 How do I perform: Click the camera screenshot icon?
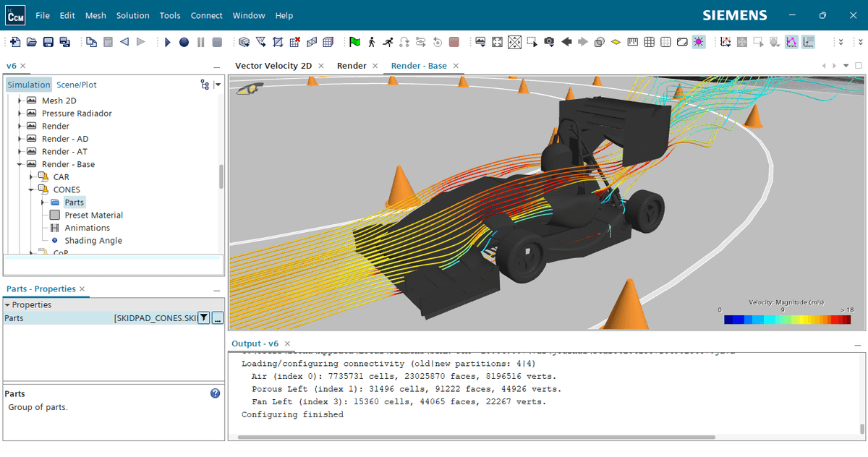click(549, 42)
